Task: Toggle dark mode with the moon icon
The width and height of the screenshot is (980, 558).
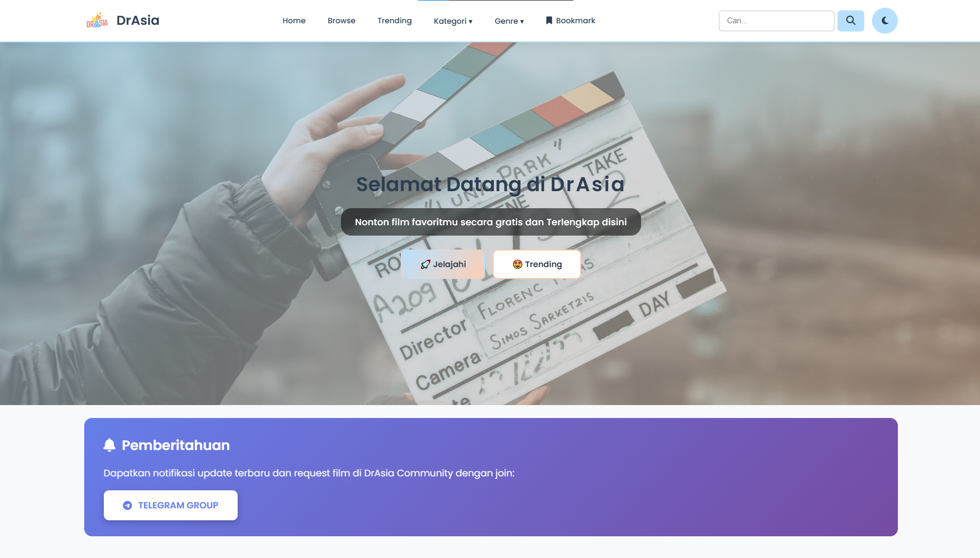Action: (x=884, y=21)
